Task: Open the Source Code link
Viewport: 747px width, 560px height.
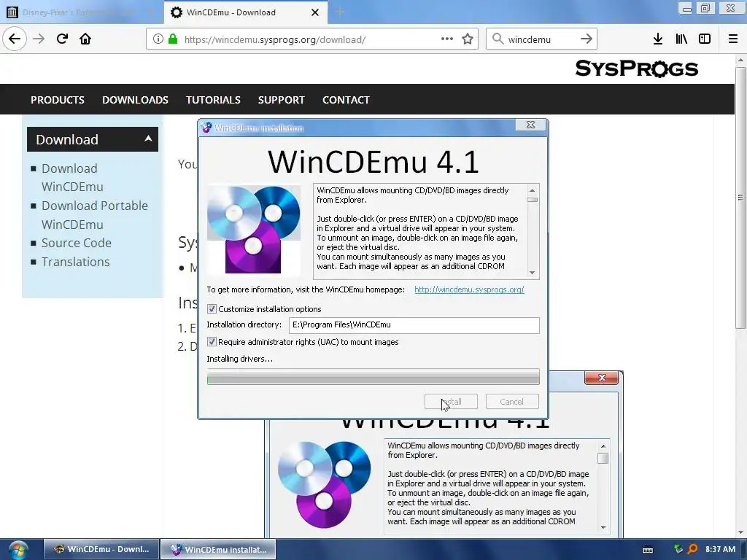Action: (76, 243)
